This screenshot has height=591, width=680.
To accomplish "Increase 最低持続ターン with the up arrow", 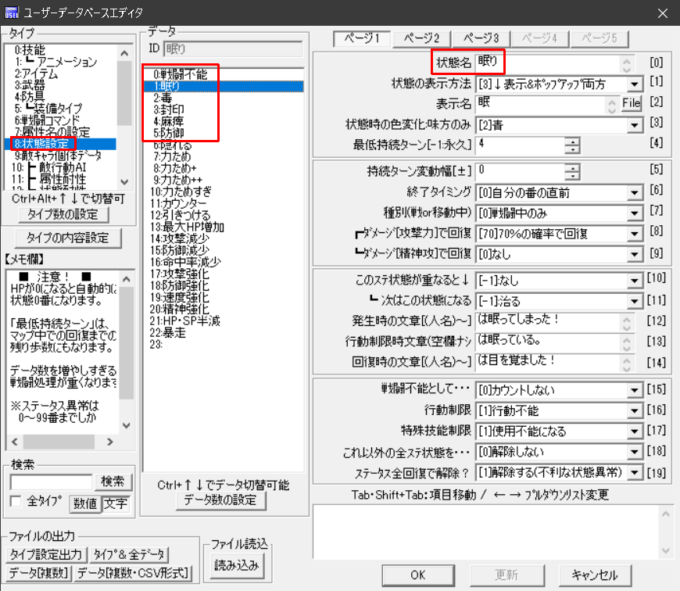I will click(572, 142).
